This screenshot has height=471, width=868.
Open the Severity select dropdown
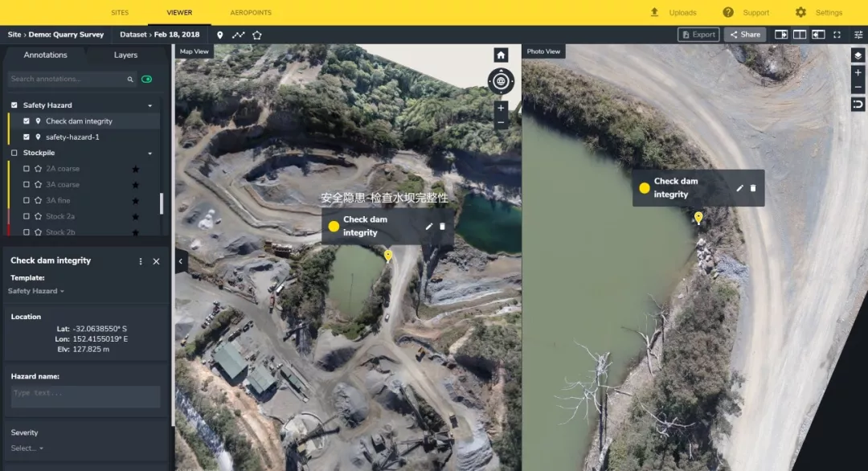(27, 448)
